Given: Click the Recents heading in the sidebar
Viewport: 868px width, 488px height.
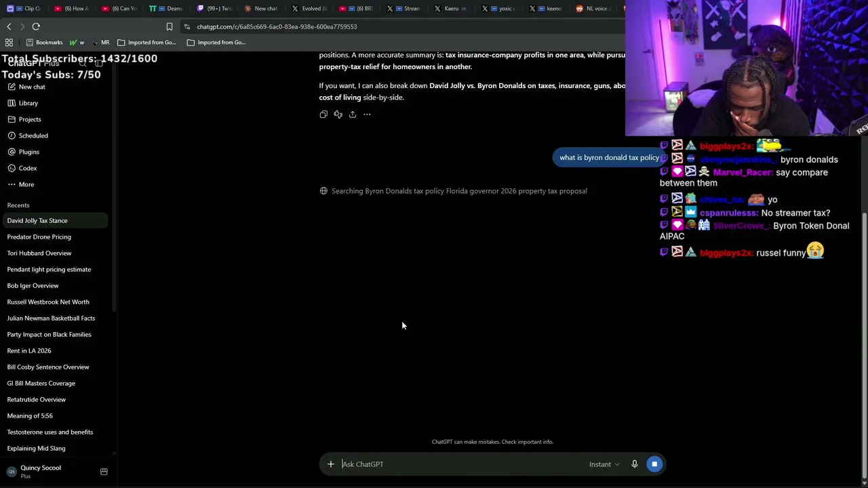Looking at the screenshot, I should click(18, 205).
